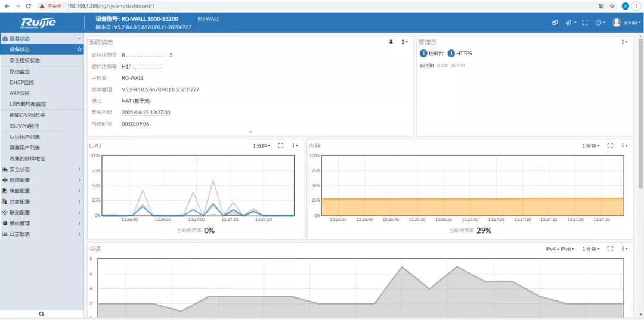Click the header fullscreen icon
The height and width of the screenshot is (320, 644).
point(586,23)
